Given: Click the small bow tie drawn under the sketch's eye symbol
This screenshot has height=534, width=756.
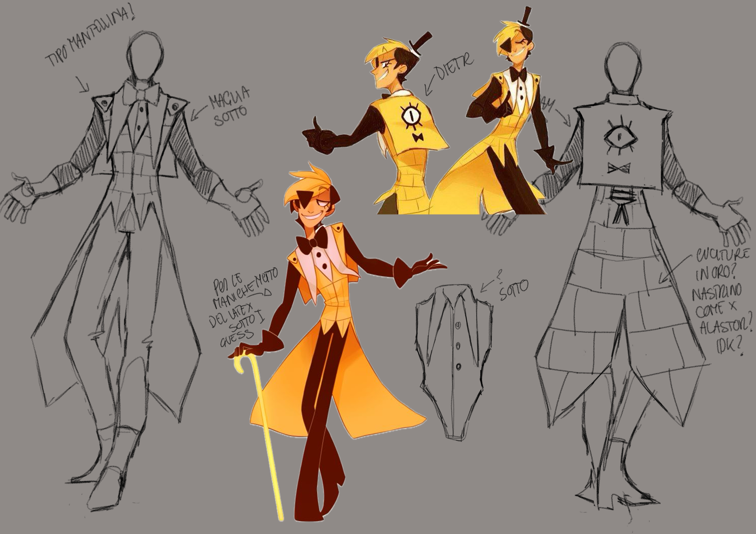Looking at the screenshot, I should pyautogui.click(x=619, y=168).
